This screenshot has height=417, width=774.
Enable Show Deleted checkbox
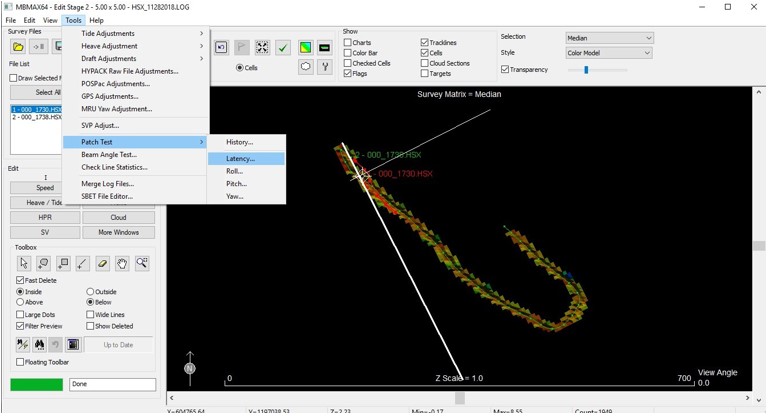point(90,326)
